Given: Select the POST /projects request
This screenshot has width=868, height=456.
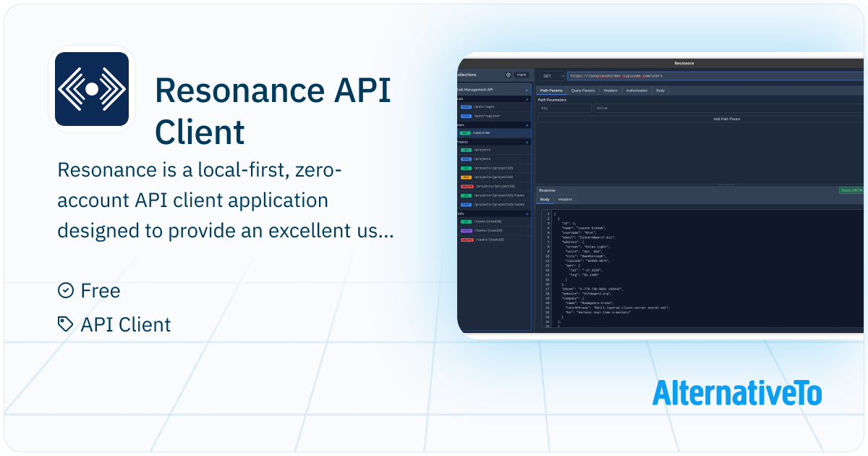Looking at the screenshot, I should 494,159.
